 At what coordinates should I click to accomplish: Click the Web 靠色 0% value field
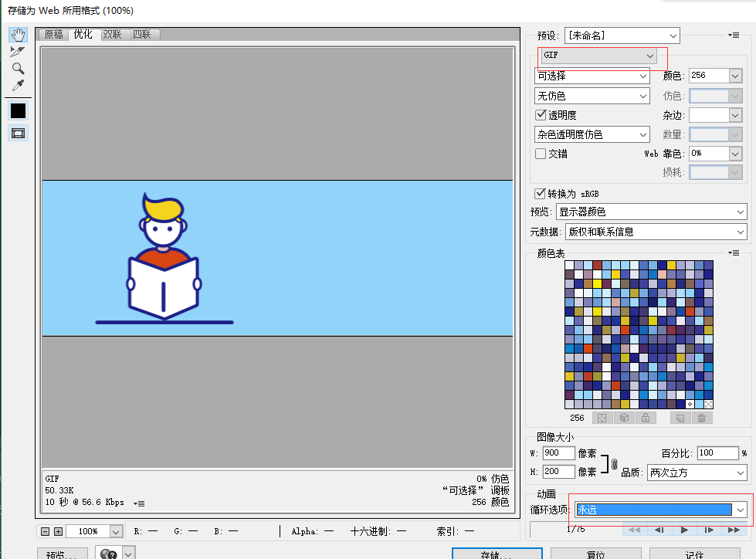tap(709, 154)
